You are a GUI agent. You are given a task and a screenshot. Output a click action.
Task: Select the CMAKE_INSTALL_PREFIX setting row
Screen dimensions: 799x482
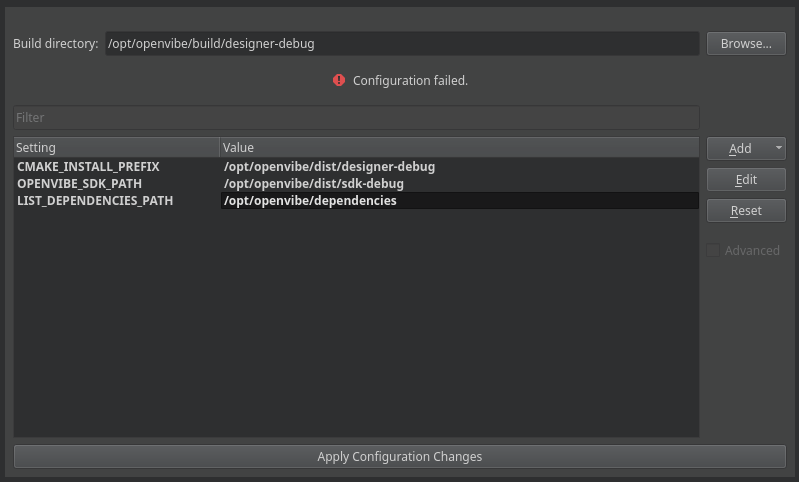[88, 167]
